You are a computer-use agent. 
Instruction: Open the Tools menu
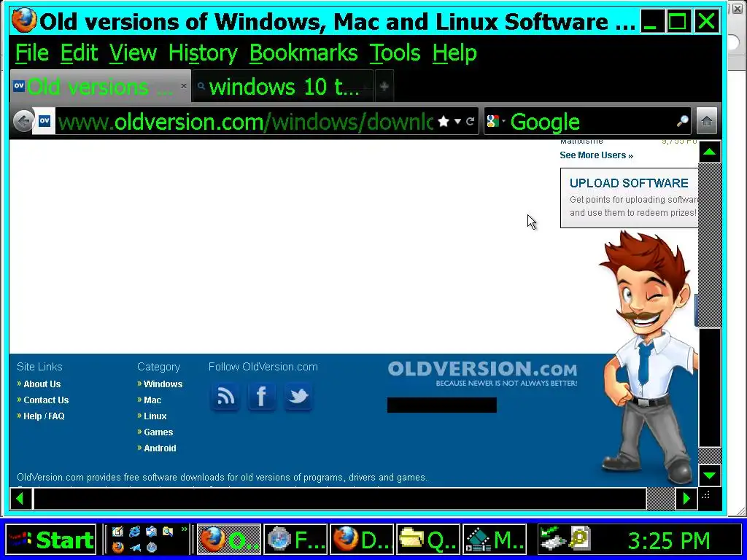coord(395,52)
